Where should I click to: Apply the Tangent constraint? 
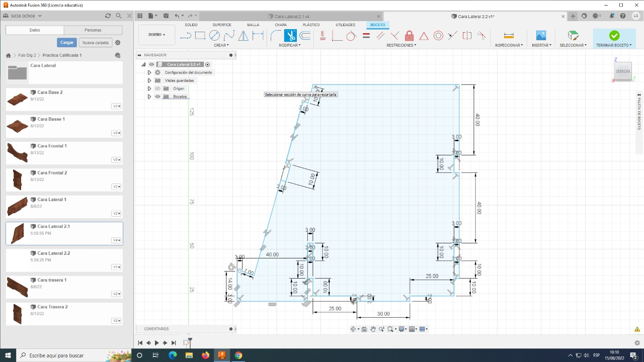point(351,36)
